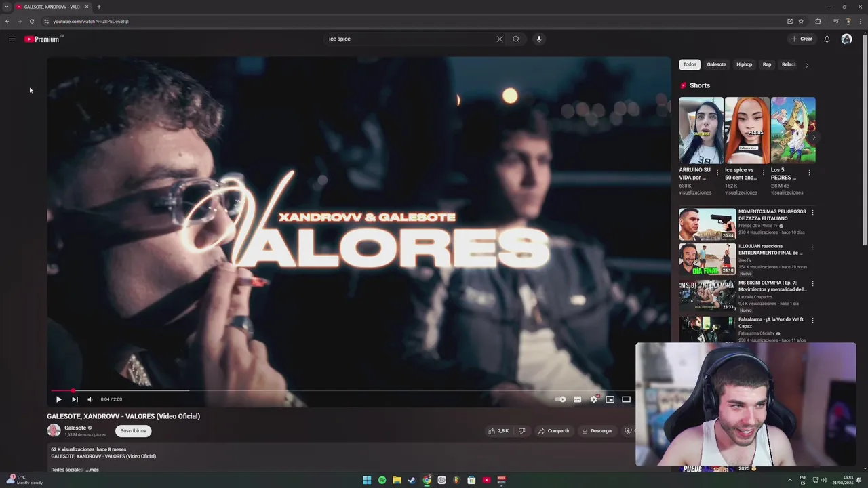Like the video (2,8 K)
This screenshot has width=868, height=488.
pos(498,431)
